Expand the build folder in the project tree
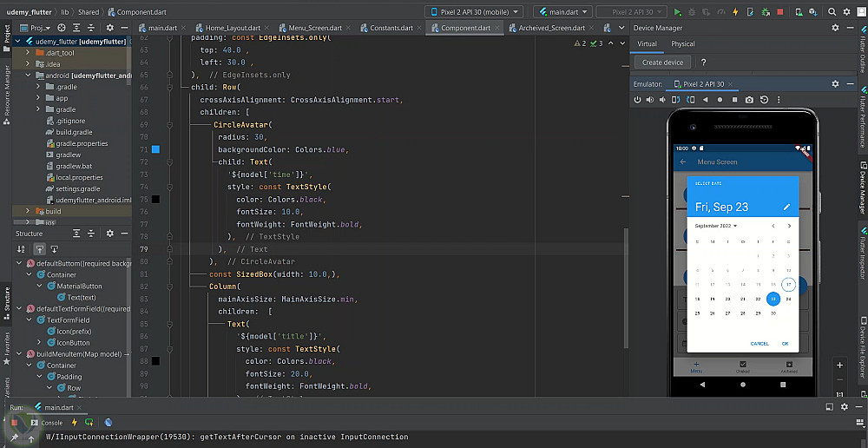868x448 pixels. tap(29, 211)
